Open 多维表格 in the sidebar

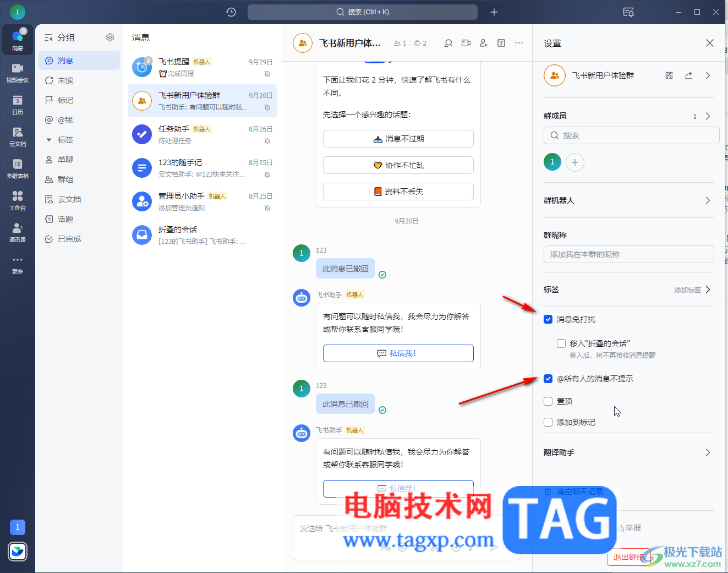(18, 168)
